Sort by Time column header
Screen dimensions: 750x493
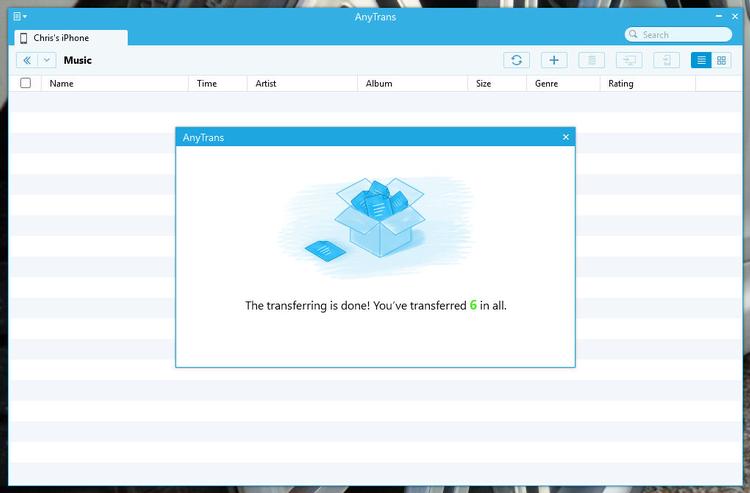218,83
